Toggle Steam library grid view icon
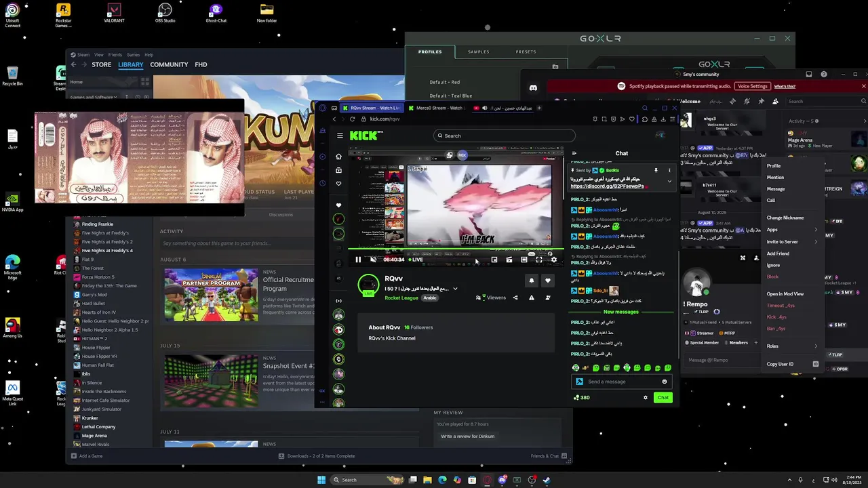 click(145, 81)
